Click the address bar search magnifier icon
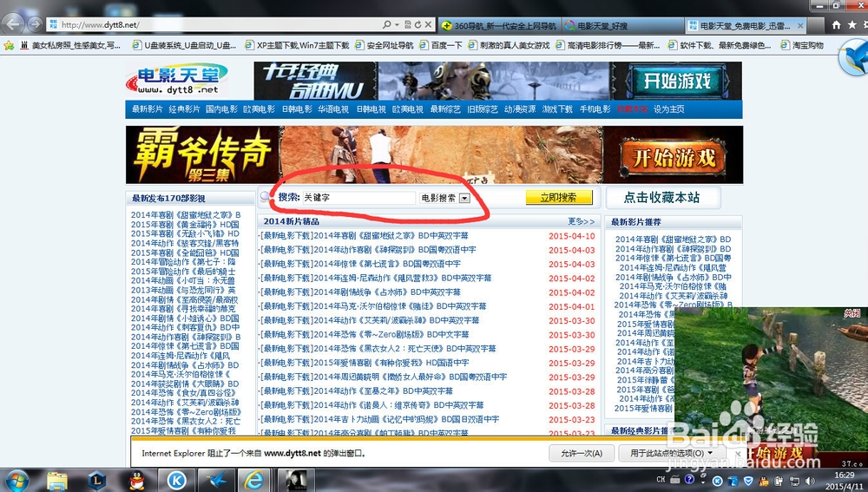 (387, 25)
